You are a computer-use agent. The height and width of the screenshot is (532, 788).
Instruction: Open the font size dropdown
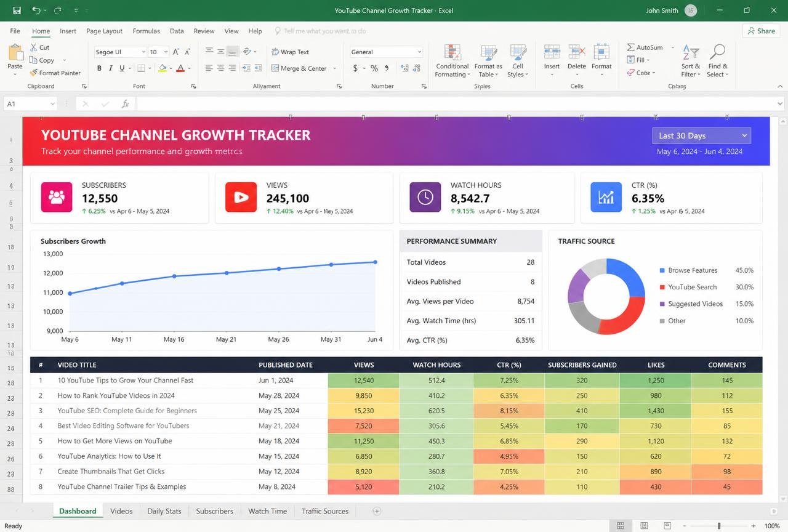tap(166, 52)
